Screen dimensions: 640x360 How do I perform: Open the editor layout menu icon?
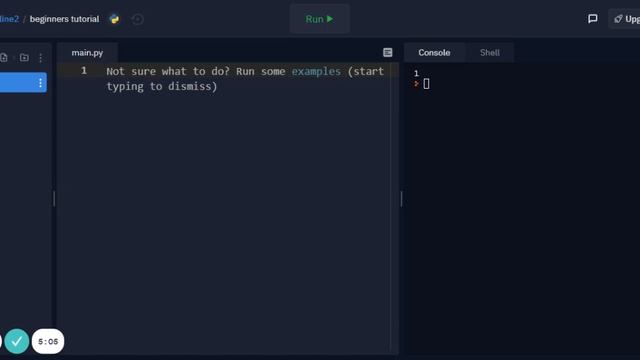(x=388, y=52)
